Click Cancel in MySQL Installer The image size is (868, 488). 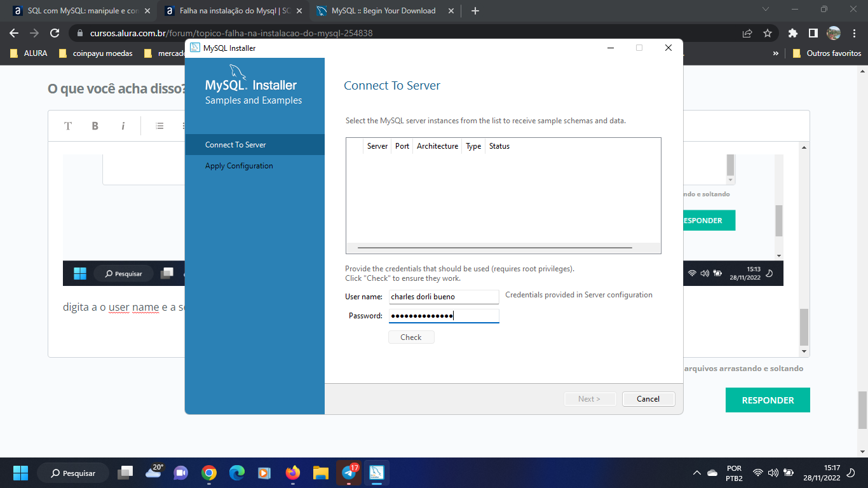point(648,399)
